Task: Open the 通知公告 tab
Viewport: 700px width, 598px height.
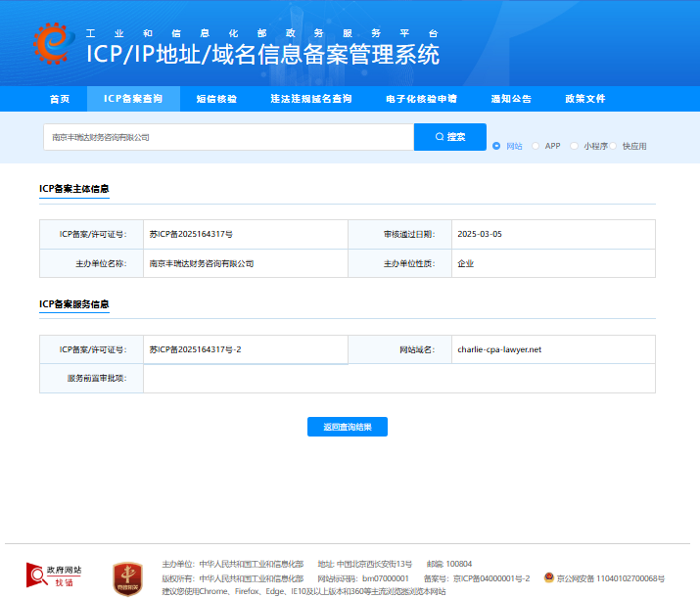Action: pos(511,99)
